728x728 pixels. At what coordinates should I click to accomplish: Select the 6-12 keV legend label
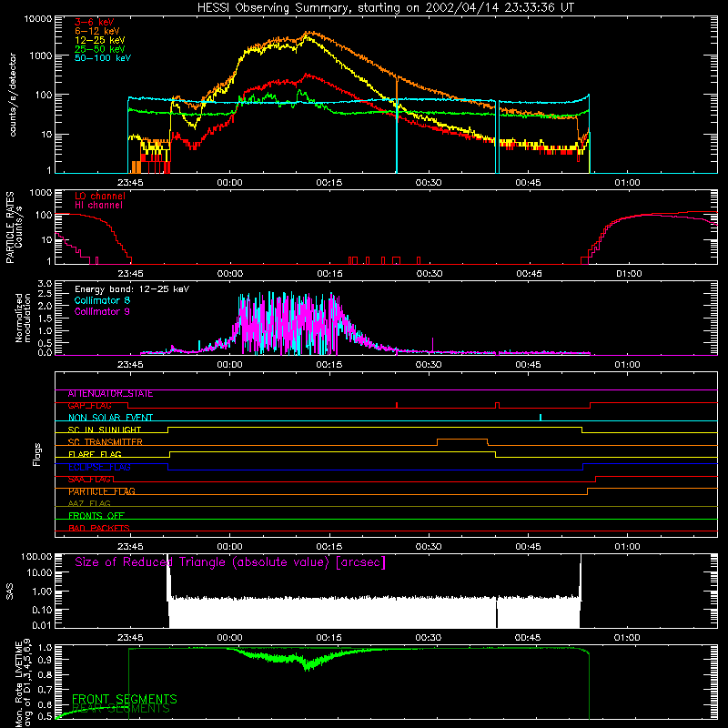click(97, 31)
